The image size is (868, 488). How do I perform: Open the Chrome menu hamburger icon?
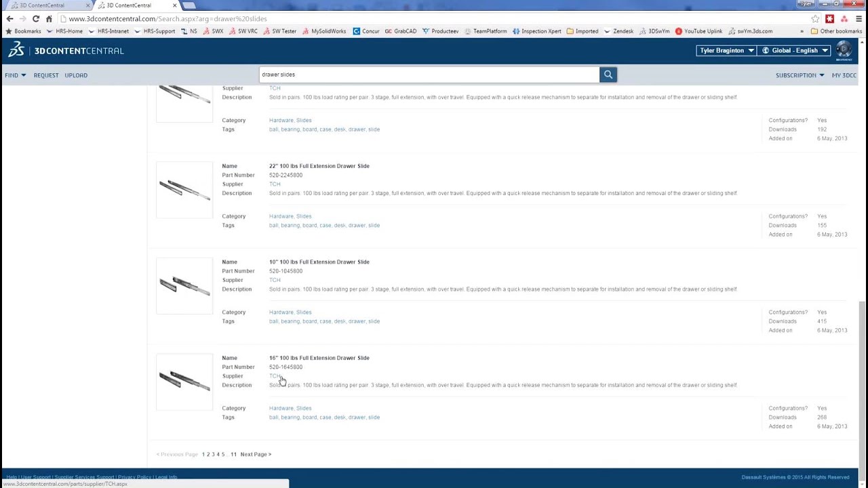[859, 19]
